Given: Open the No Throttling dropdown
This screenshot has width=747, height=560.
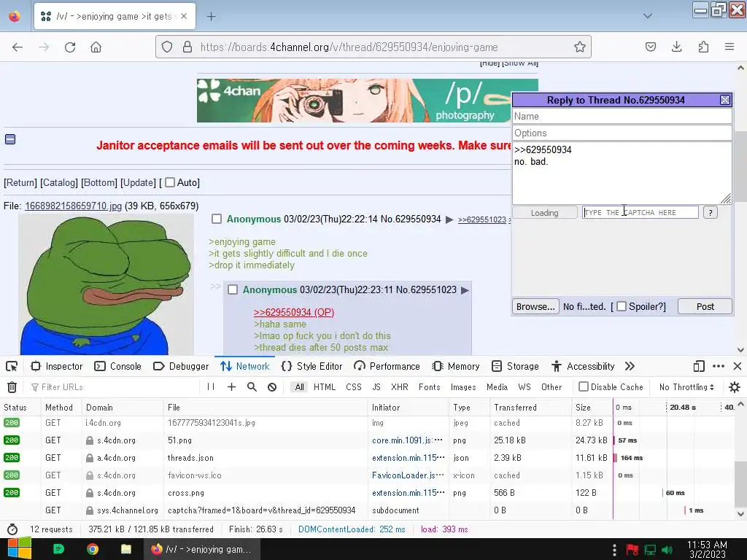Looking at the screenshot, I should point(686,387).
